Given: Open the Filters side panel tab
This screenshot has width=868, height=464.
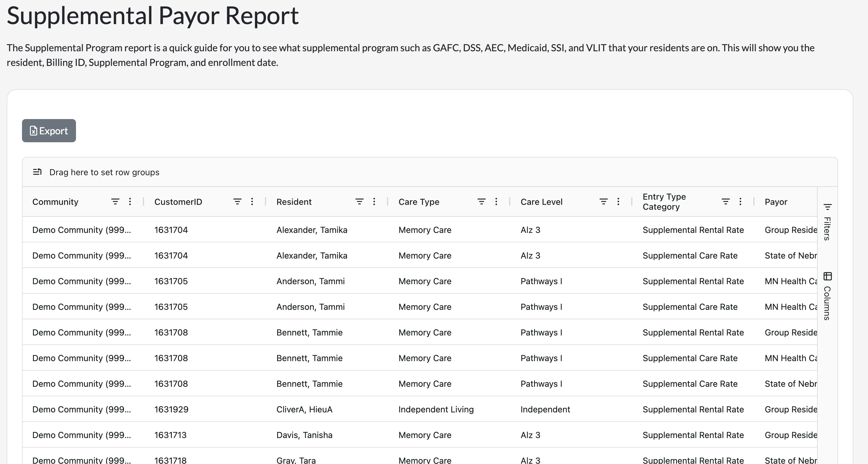Looking at the screenshot, I should (827, 223).
